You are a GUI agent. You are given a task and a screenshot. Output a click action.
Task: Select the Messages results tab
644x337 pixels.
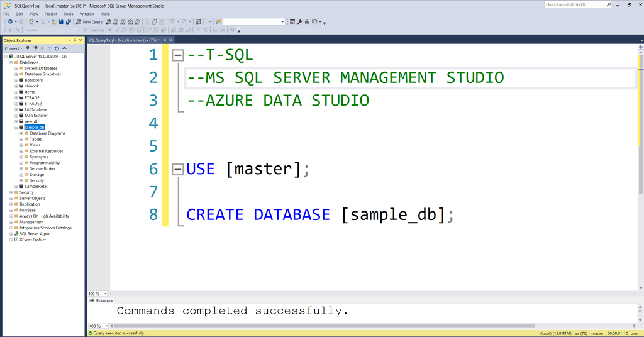101,301
